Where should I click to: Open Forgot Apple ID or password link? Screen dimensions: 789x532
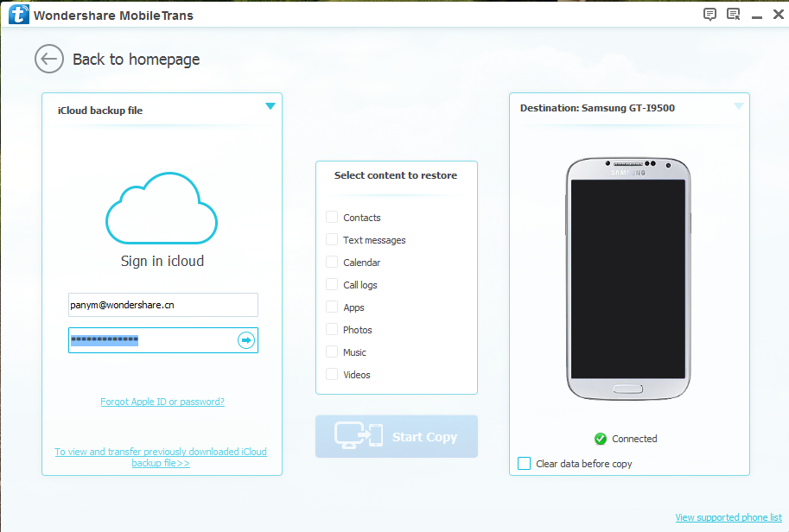pyautogui.click(x=162, y=402)
